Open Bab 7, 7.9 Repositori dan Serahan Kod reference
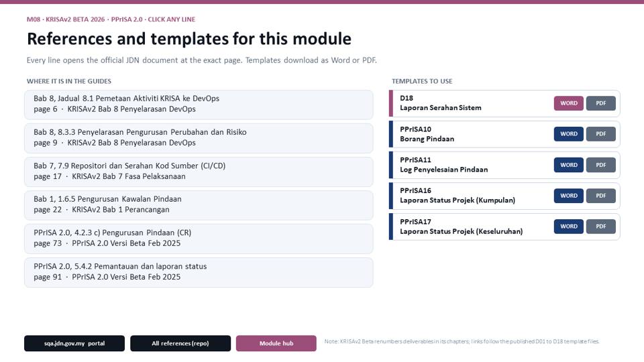 199,172
